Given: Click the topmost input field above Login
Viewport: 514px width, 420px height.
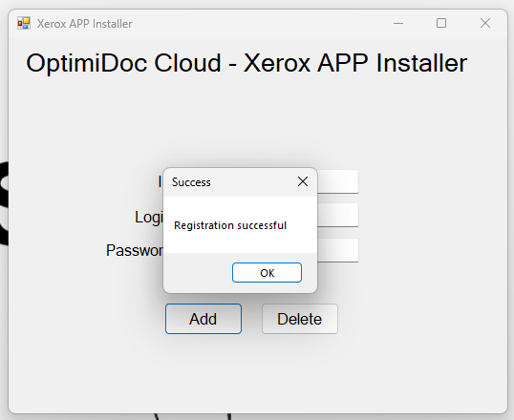Looking at the screenshot, I should tap(338, 181).
